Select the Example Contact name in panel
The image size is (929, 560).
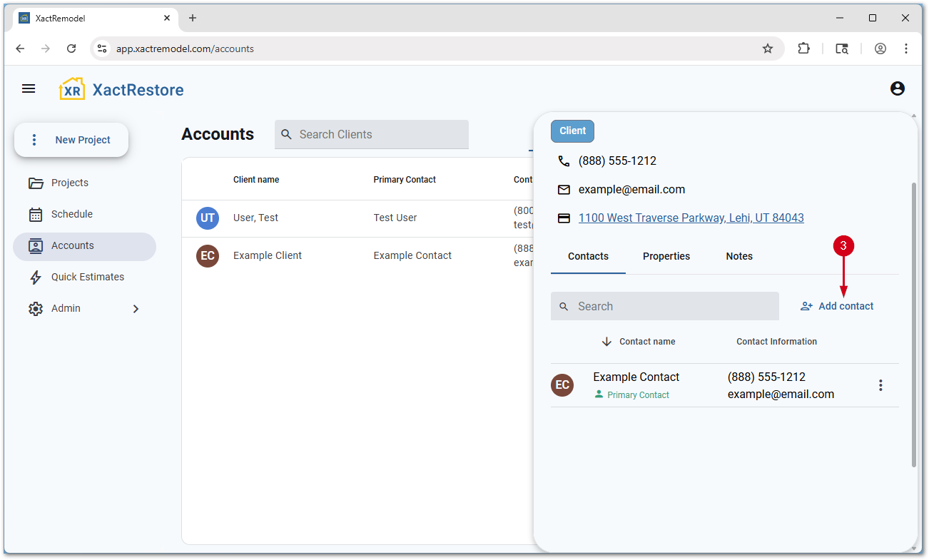636,377
